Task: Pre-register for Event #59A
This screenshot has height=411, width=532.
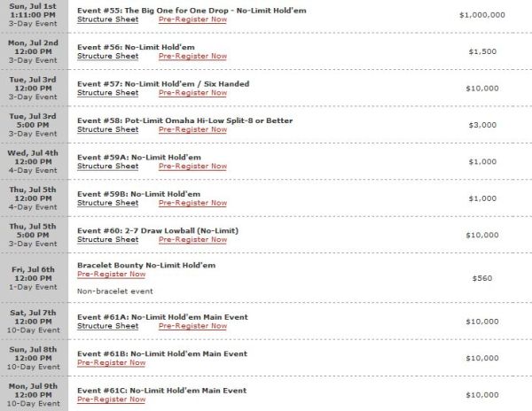Action: coord(192,166)
